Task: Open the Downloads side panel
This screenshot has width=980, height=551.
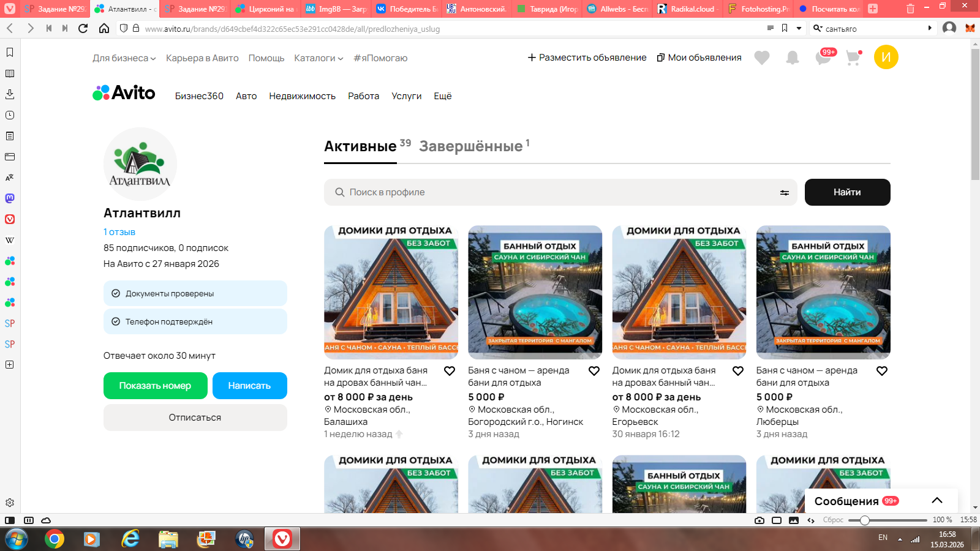Action: pos(10,94)
